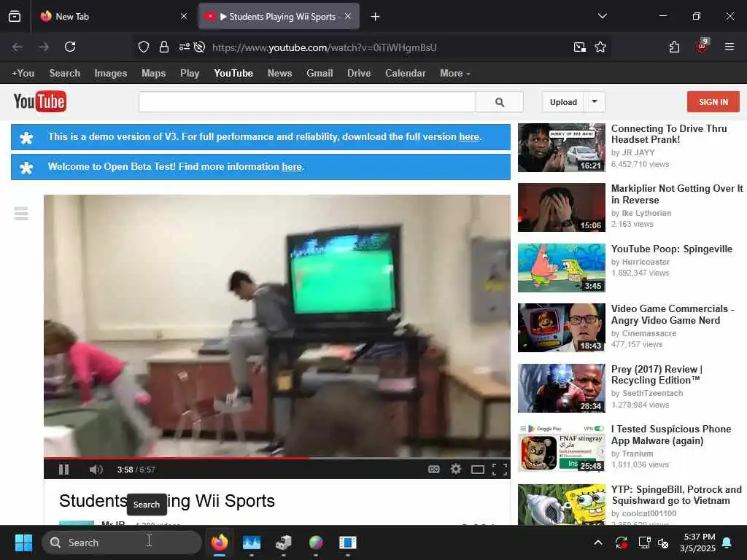Open Markiplier Not Getting Over It title

pyautogui.click(x=676, y=194)
